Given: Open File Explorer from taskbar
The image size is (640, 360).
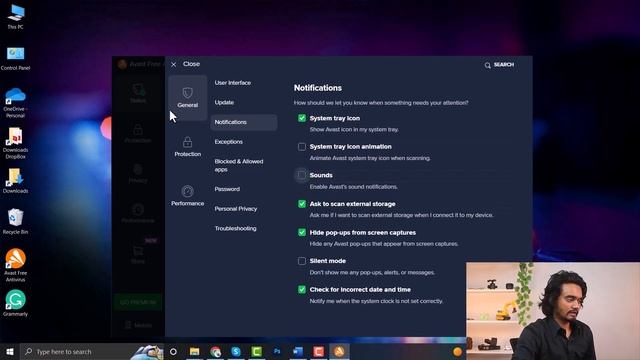Looking at the screenshot, I should coord(195,352).
